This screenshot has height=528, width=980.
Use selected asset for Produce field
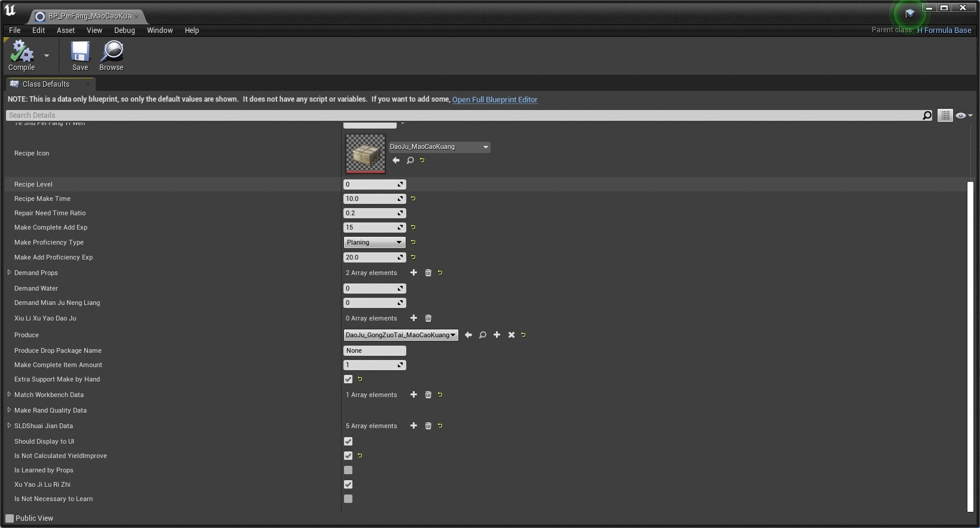tap(468, 335)
